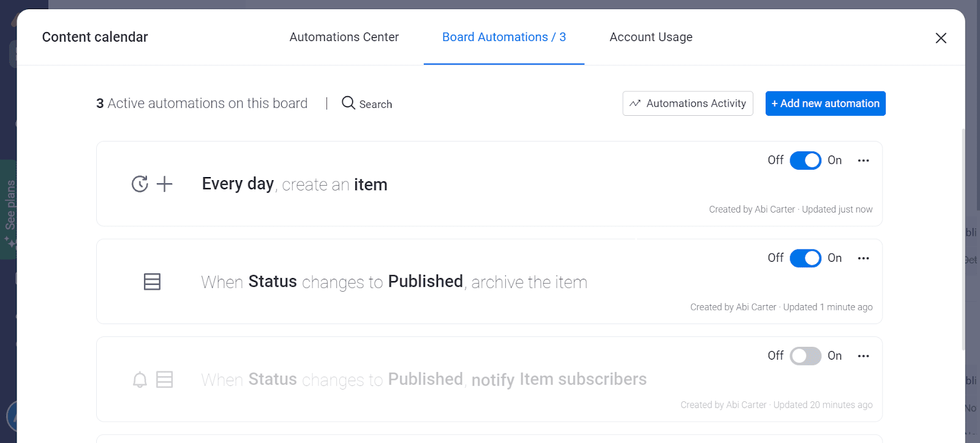Click 'Every day' text in first automation
This screenshot has width=980, height=443.
[x=238, y=184]
